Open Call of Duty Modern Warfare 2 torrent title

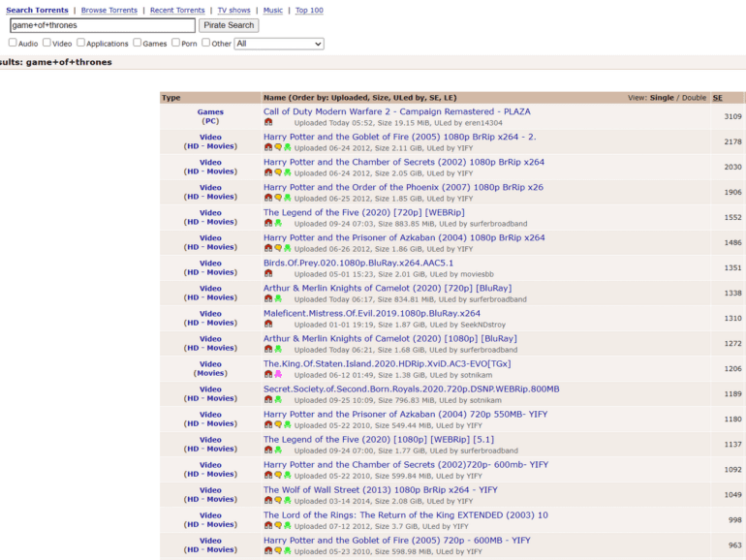point(397,111)
